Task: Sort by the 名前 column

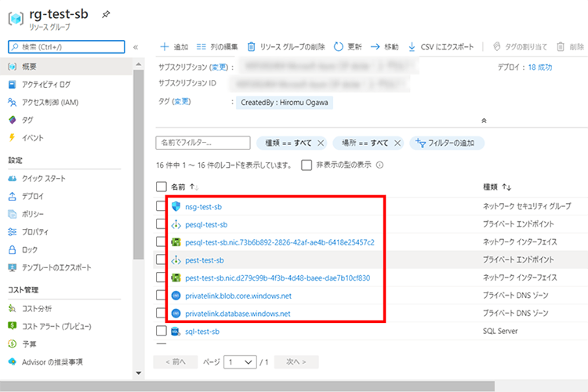Action: [x=185, y=187]
